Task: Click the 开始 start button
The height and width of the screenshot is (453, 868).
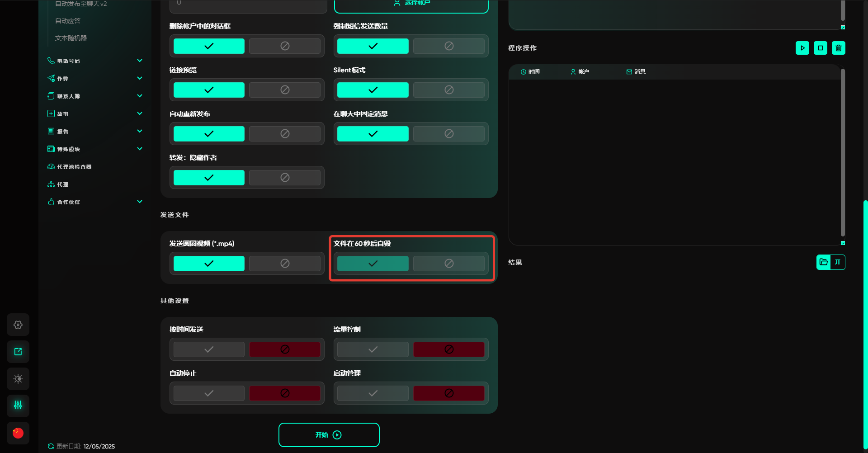Action: coord(329,435)
